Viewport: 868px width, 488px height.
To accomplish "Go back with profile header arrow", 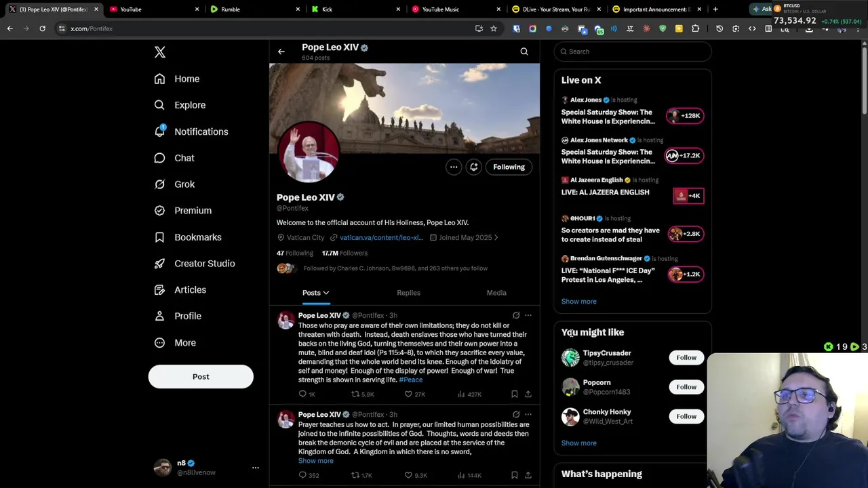I will (x=281, y=52).
